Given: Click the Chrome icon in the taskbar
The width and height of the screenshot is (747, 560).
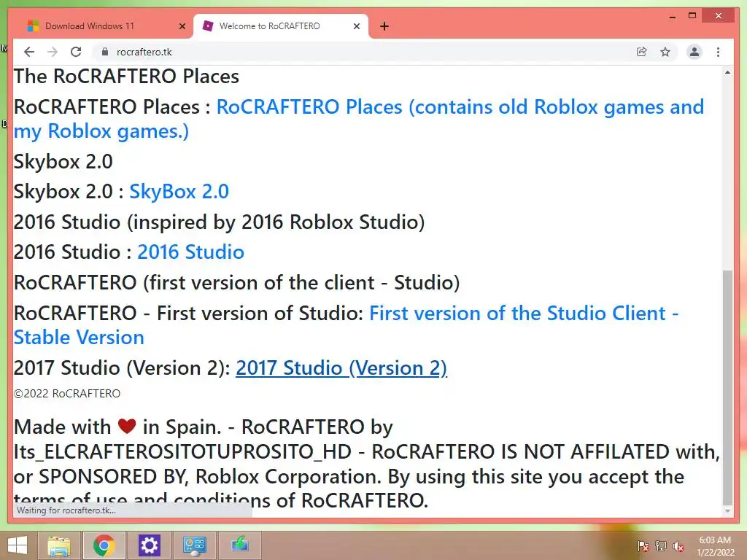Looking at the screenshot, I should tap(104, 545).
